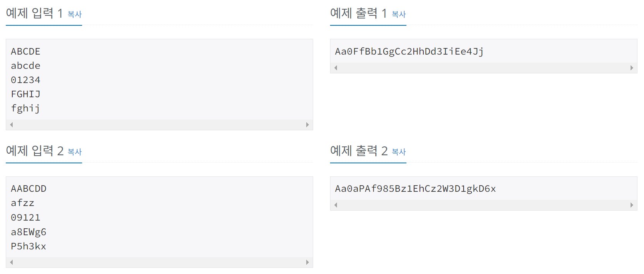Click left scroll arrow of example output 1 box

[336, 68]
